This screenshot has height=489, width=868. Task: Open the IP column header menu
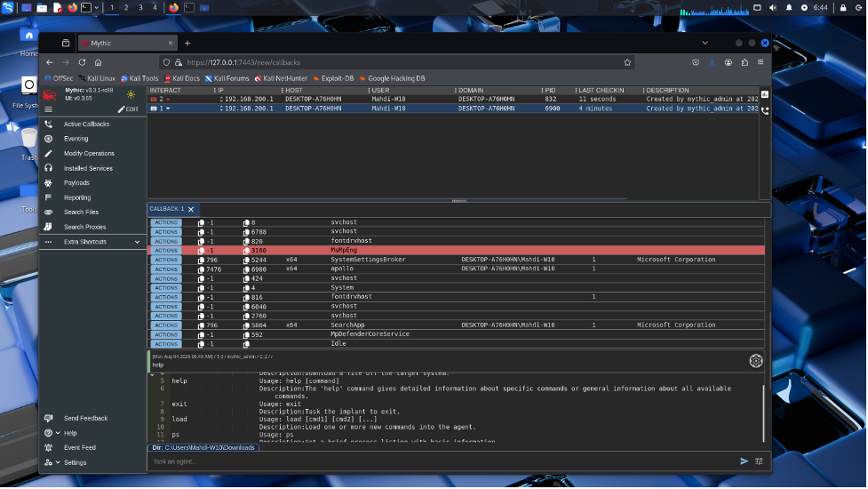(x=215, y=91)
